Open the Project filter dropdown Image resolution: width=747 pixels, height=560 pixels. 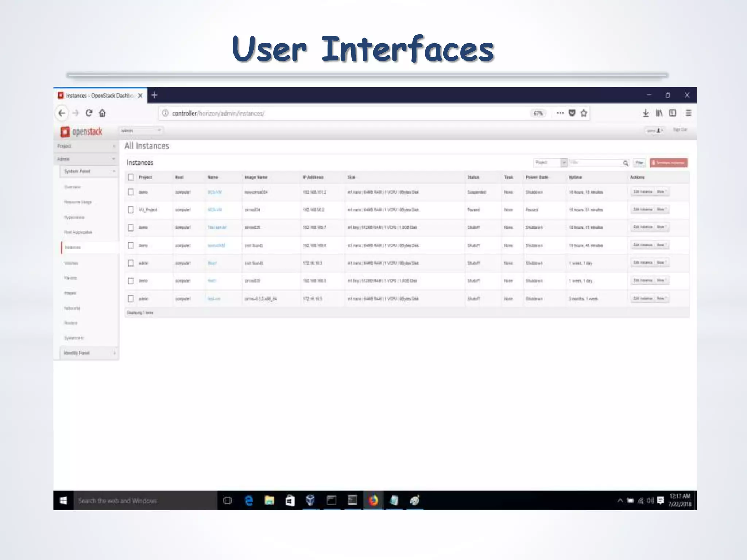pyautogui.click(x=550, y=163)
